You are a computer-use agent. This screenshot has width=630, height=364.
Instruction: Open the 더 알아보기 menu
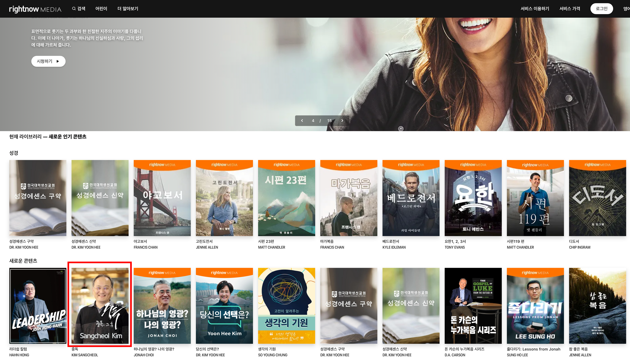click(128, 9)
